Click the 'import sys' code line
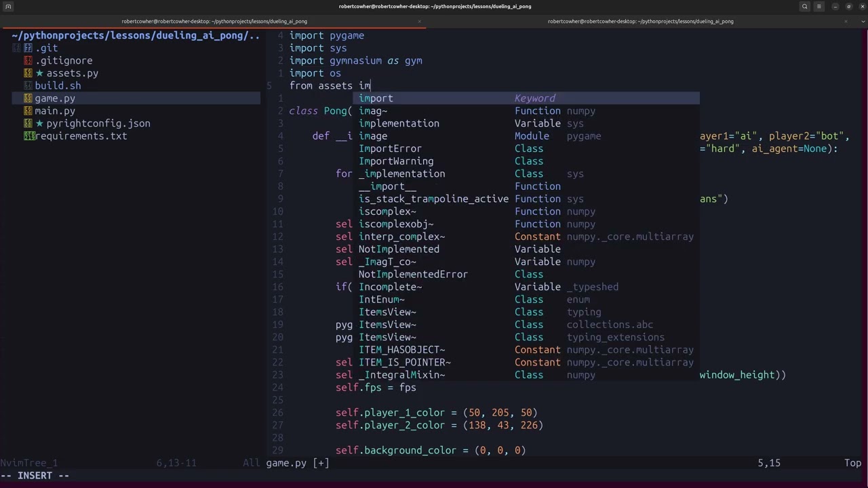 pyautogui.click(x=318, y=48)
